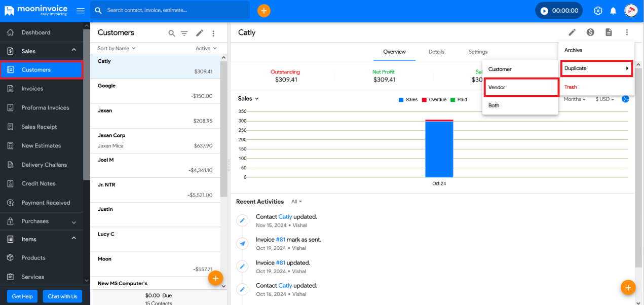Open invoice #81 updated link

point(280,263)
